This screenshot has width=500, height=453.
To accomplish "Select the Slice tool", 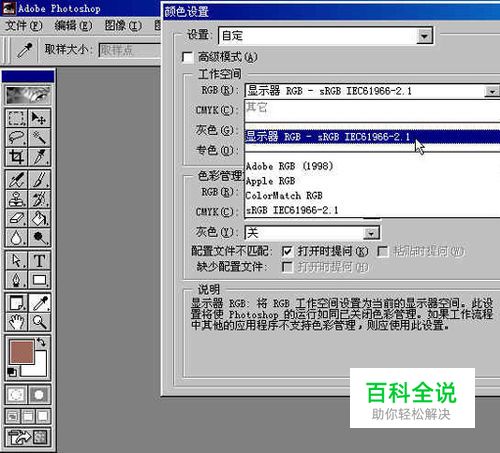I will tap(39, 157).
